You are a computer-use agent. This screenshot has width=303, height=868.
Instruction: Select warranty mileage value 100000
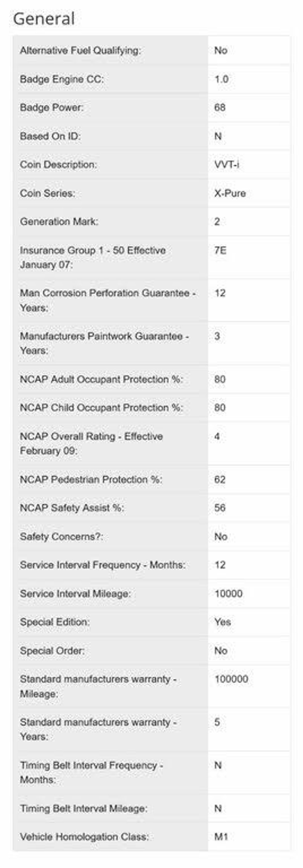[x=231, y=679]
